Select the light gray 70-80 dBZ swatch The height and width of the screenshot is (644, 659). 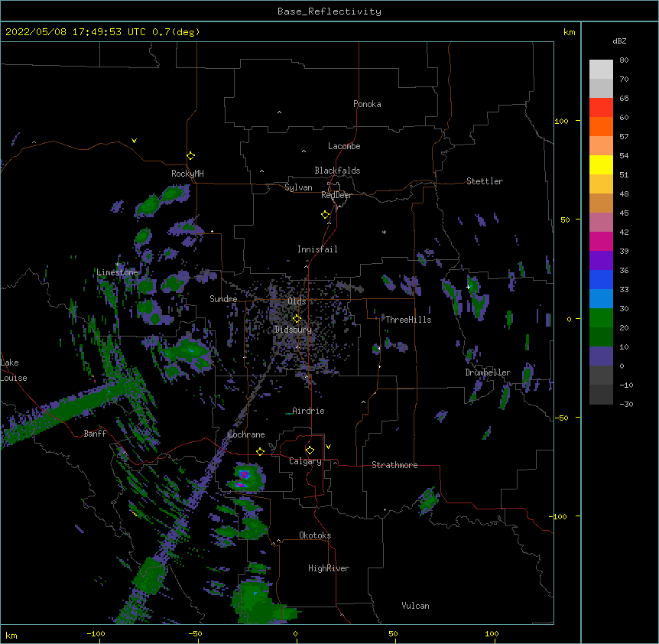601,70
